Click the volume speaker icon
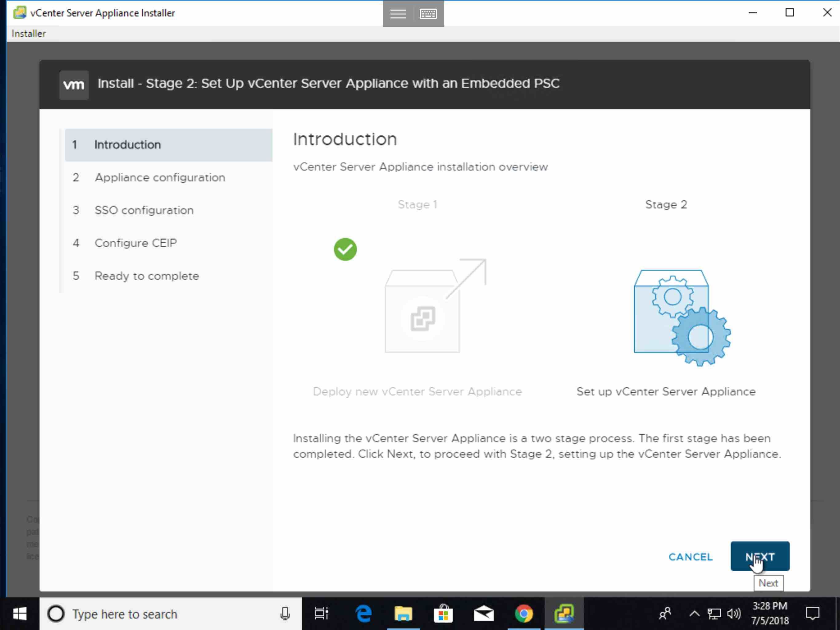840x630 pixels. 734,614
